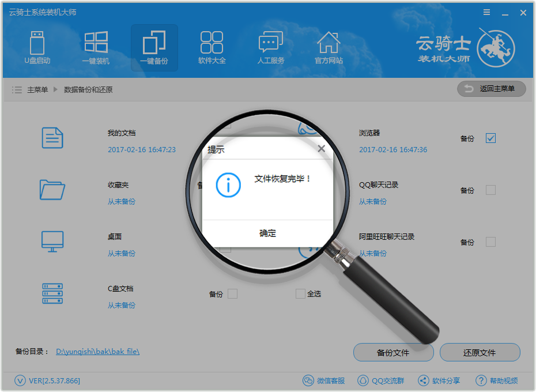The height and width of the screenshot is (392, 536).
Task: Click 数据备份和还原 breadcrumb item
Action: point(88,89)
